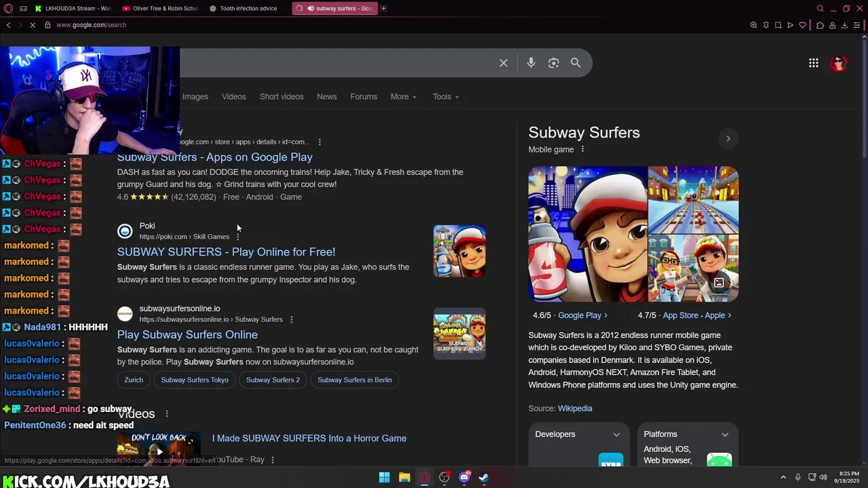Expand the Developers section
The height and width of the screenshot is (488, 868).
pos(578,434)
